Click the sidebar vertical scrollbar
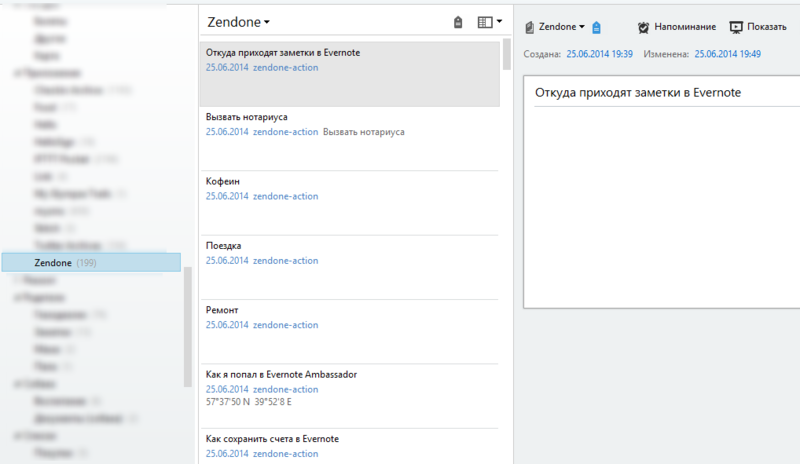The width and height of the screenshot is (800, 464). (187, 327)
